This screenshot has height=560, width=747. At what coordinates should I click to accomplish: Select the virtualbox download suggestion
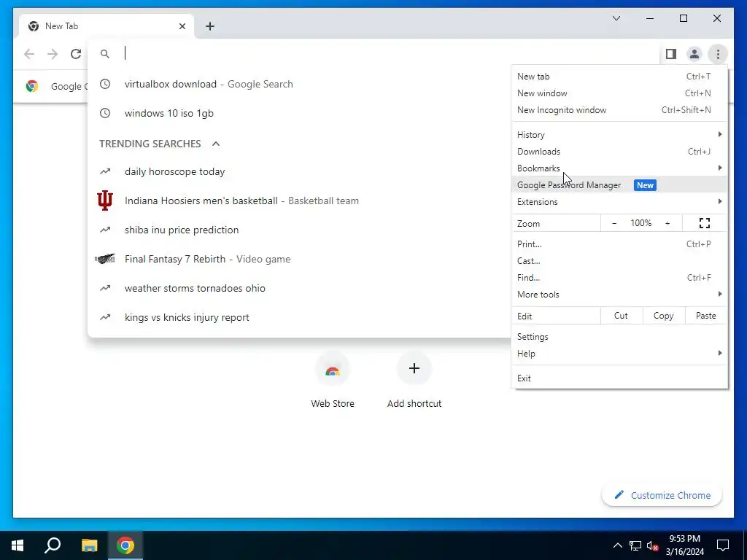[299, 84]
